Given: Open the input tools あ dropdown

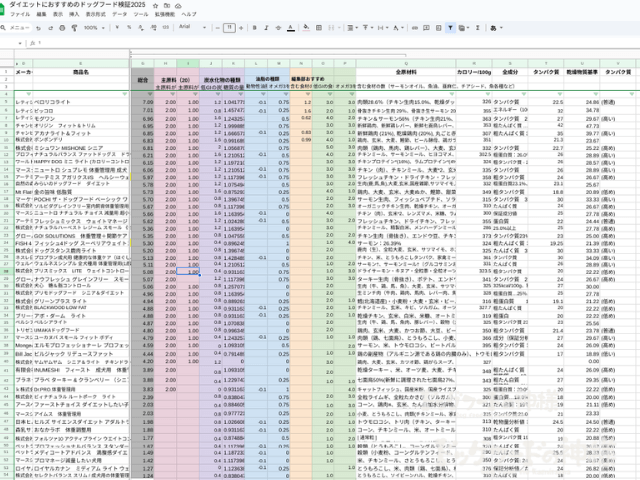Looking at the screenshot, I should point(496,28).
